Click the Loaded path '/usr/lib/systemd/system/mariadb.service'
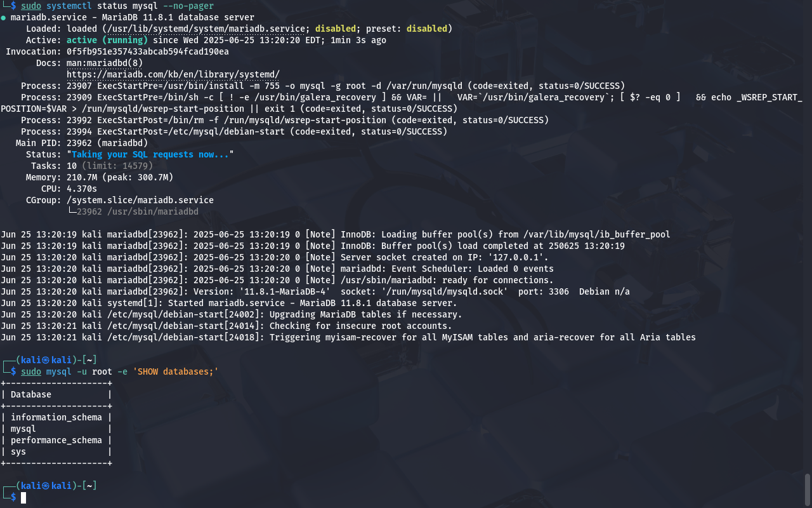812x508 pixels. [x=206, y=29]
